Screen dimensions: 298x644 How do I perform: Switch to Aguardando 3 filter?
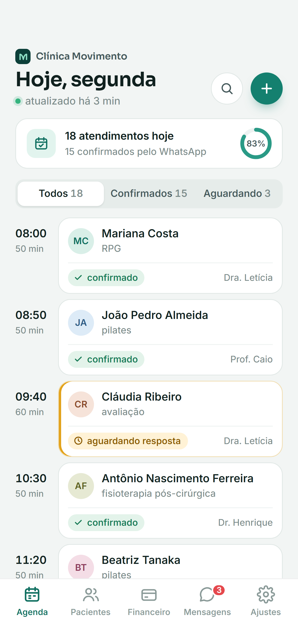[237, 194]
